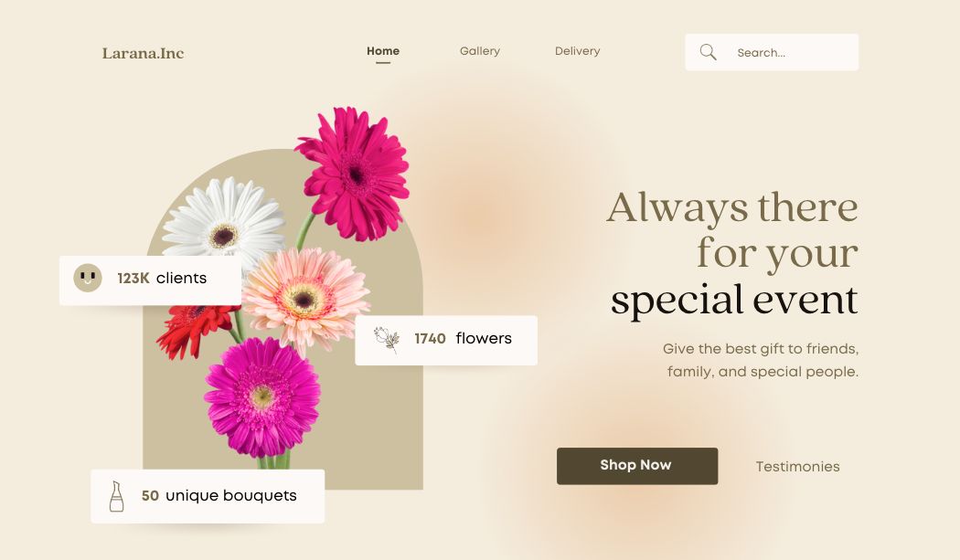The height and width of the screenshot is (560, 960).
Task: Open the Home navigation tab
Action: coord(383,51)
